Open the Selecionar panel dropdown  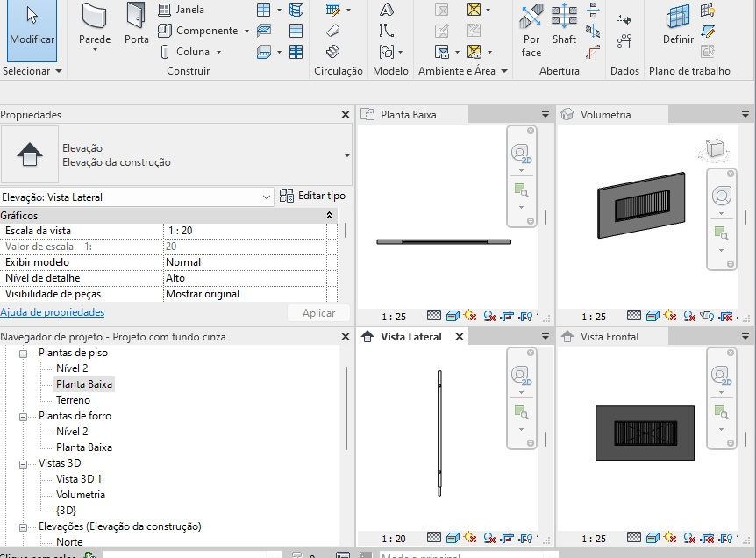(59, 71)
